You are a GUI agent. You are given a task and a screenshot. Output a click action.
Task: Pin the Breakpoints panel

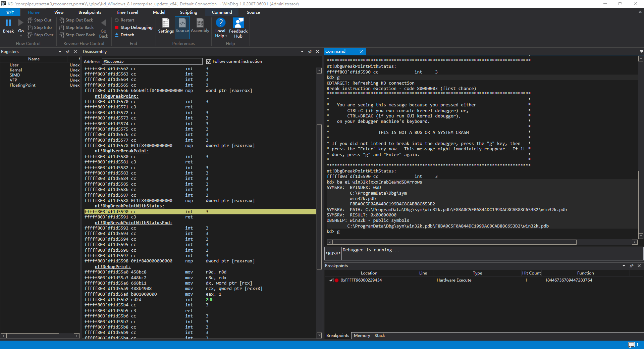pyautogui.click(x=632, y=266)
